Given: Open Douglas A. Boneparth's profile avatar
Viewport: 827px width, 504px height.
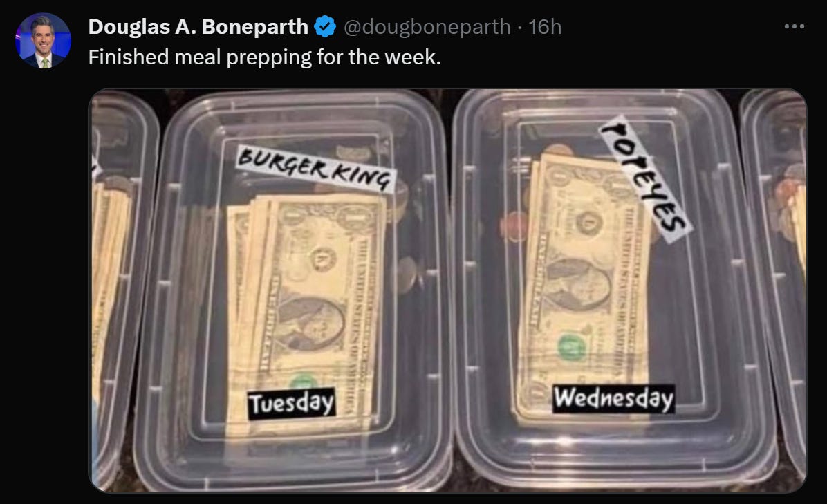Looking at the screenshot, I should coord(44,41).
